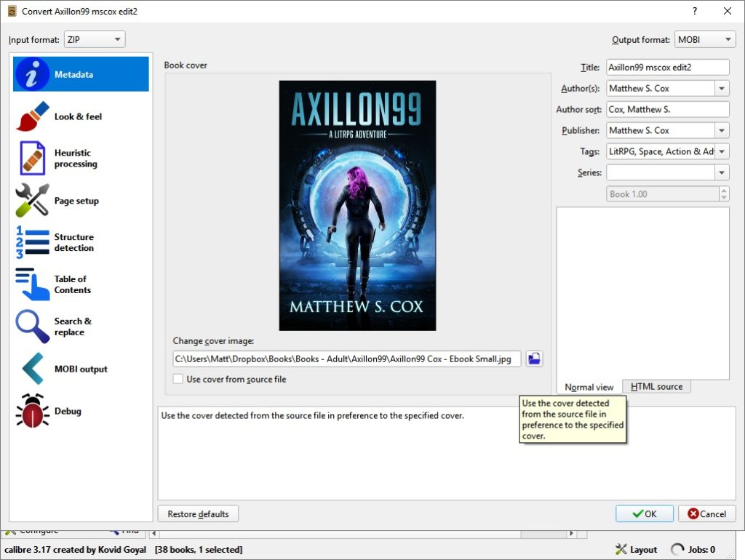The width and height of the screenshot is (745, 560).
Task: Click the Axillon99 book cover thumbnail
Action: tap(357, 205)
